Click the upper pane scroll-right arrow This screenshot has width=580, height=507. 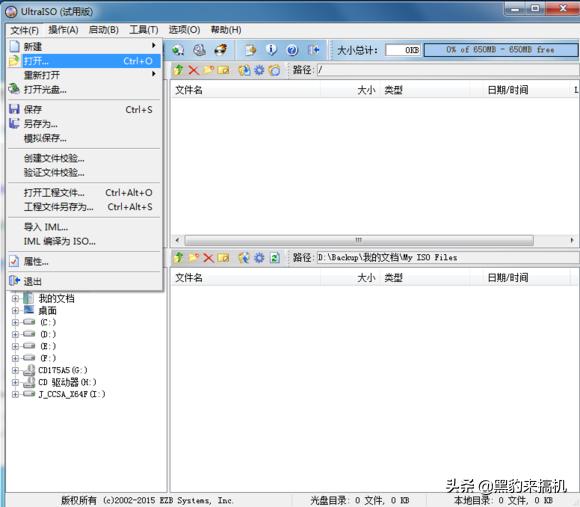point(572,240)
